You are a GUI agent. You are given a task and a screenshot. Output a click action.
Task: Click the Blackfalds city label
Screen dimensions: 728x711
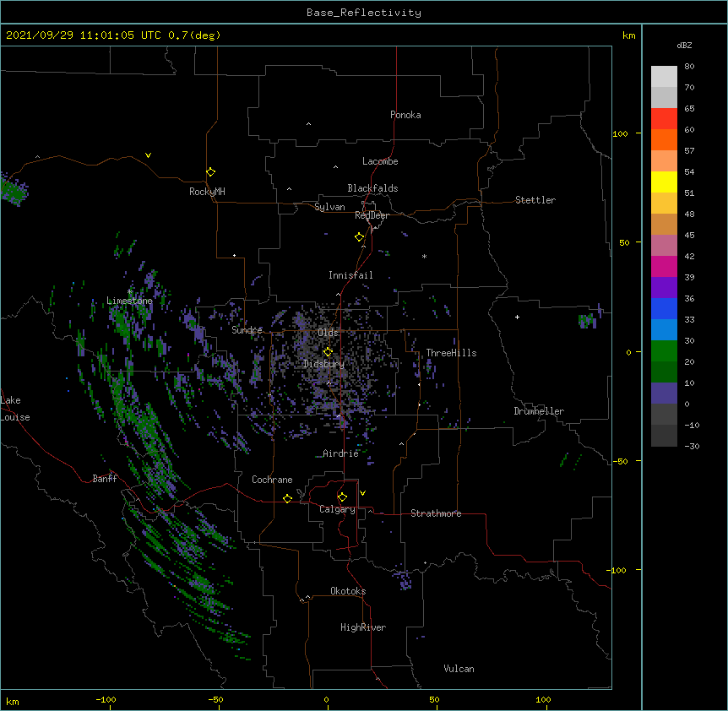click(x=372, y=188)
